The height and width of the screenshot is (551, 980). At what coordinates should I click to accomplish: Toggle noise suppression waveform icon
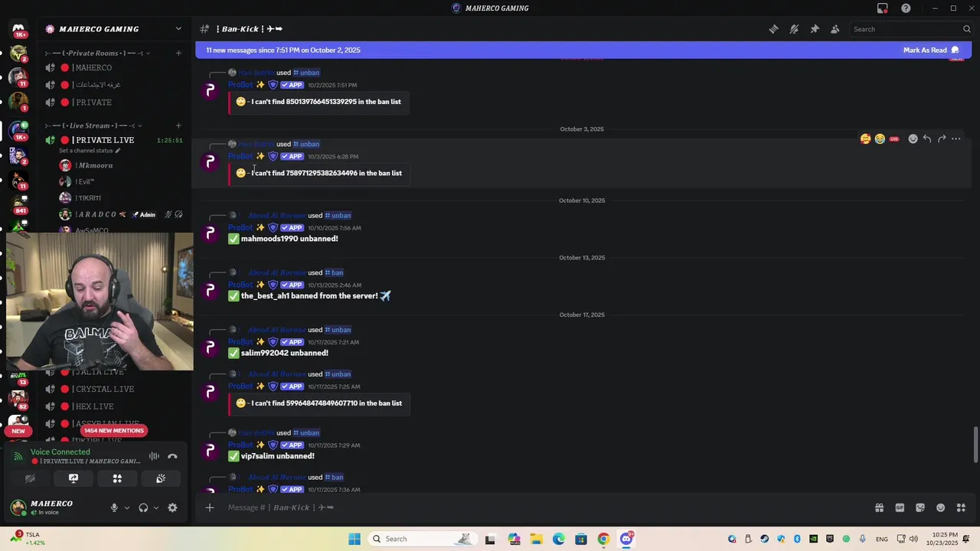coord(154,456)
